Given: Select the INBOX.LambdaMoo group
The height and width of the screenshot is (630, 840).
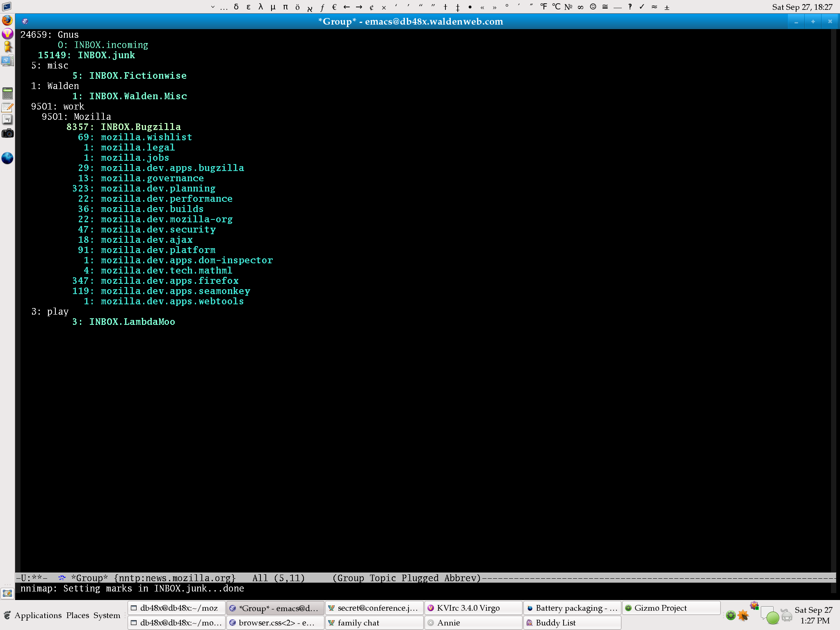Looking at the screenshot, I should pos(132,322).
